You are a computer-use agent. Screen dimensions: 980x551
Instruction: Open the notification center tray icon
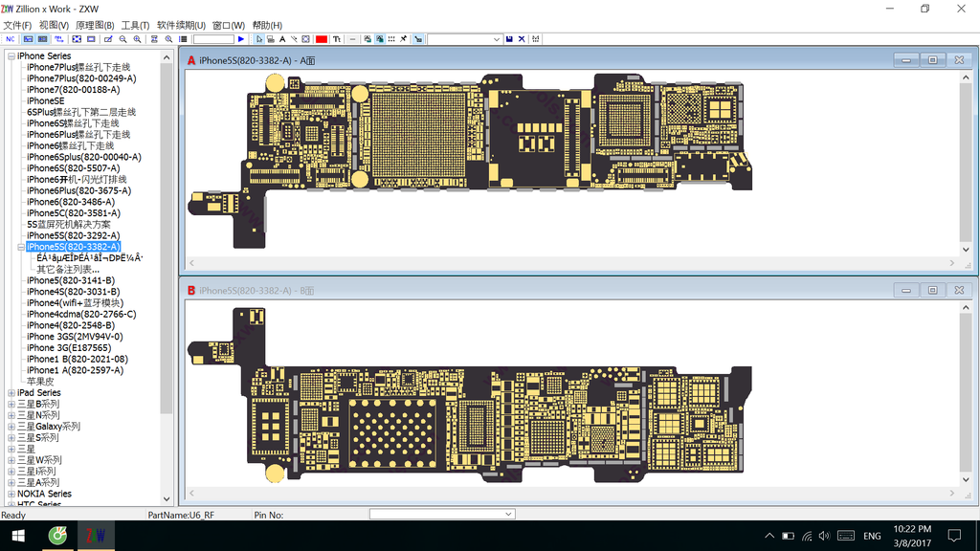tap(954, 536)
